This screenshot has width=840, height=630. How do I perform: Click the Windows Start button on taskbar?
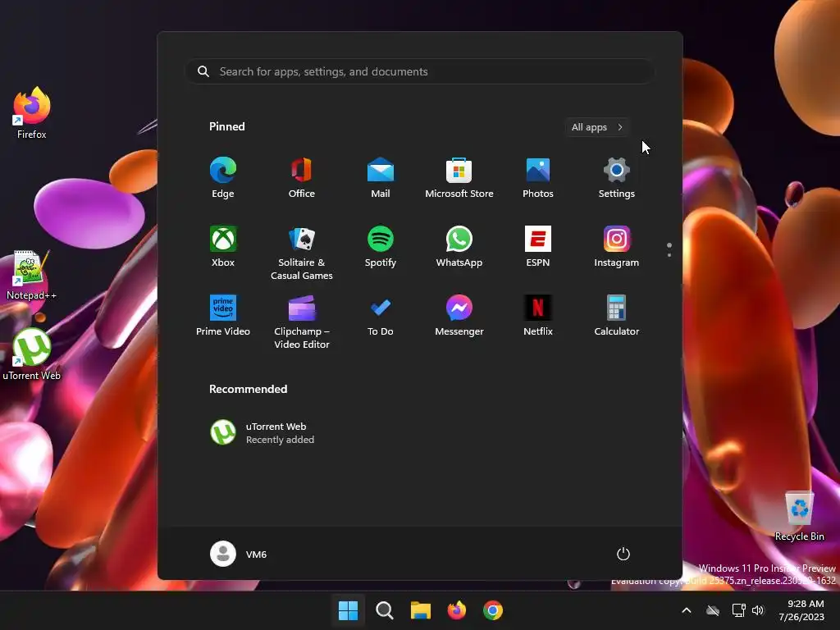(348, 610)
